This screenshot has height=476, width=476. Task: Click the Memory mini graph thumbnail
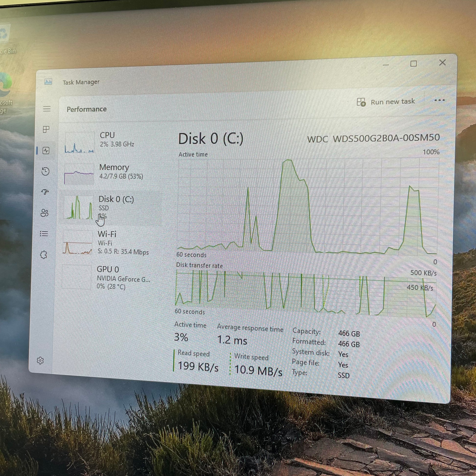point(79,174)
